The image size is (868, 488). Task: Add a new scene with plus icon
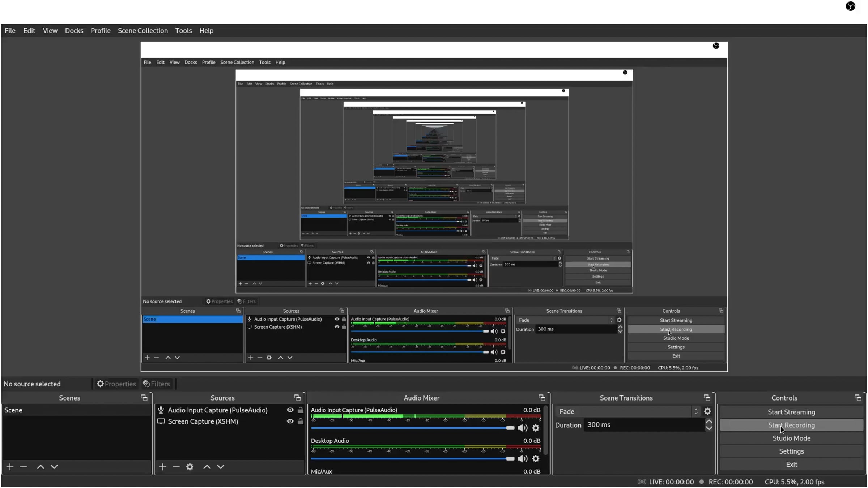point(10,467)
